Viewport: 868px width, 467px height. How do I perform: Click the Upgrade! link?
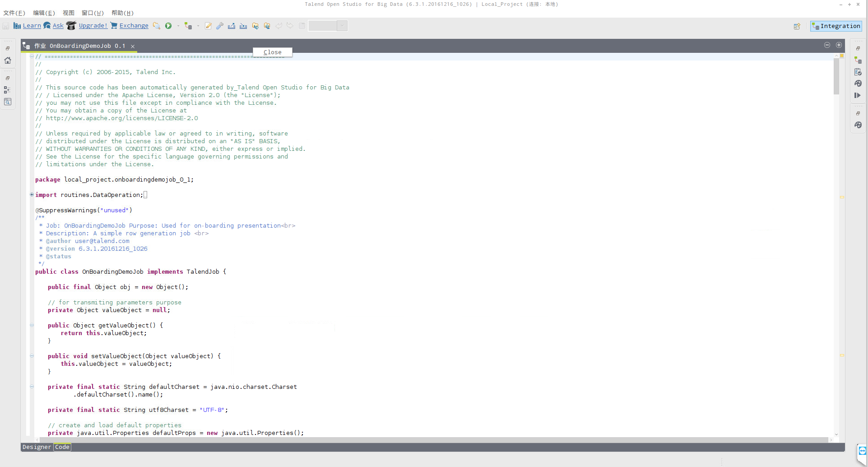click(93, 26)
